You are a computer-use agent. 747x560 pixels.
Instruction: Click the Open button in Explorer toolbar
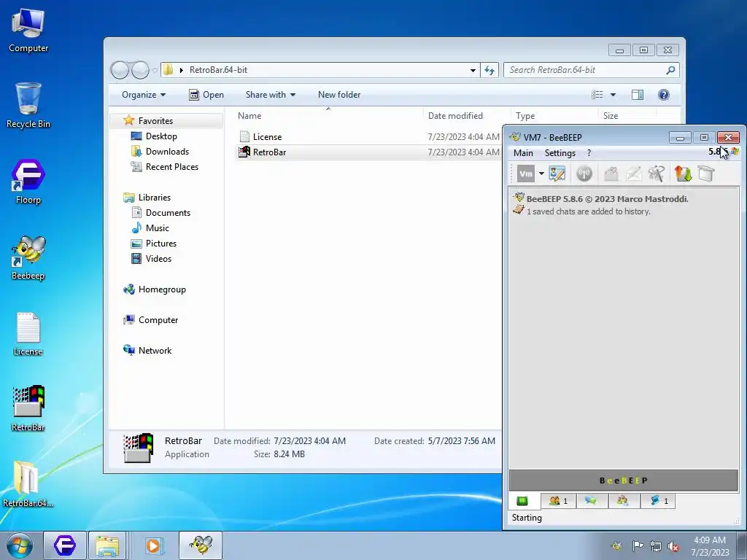[206, 95]
